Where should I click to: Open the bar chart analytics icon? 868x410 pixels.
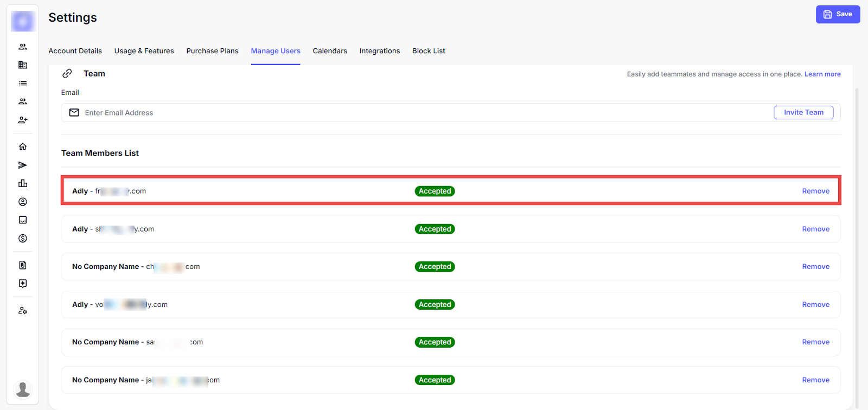click(23, 183)
